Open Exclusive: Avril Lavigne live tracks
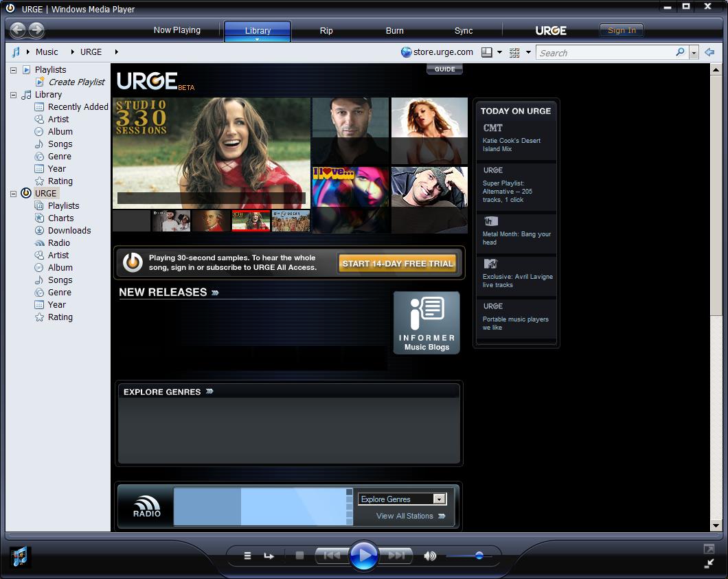 point(517,280)
